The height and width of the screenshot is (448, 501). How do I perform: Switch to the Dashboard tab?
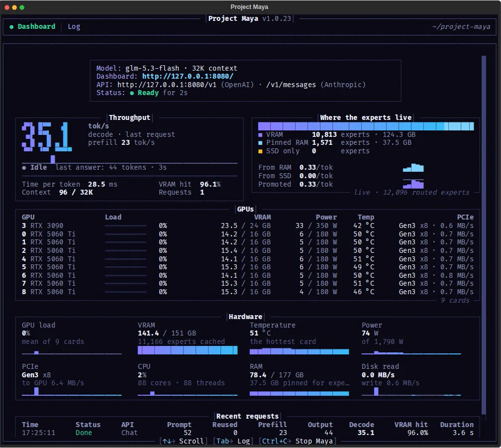click(36, 26)
